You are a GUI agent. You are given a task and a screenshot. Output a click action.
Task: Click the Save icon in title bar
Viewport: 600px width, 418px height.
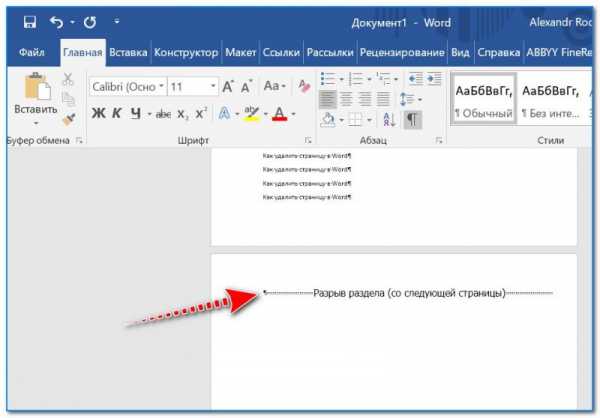click(x=29, y=22)
